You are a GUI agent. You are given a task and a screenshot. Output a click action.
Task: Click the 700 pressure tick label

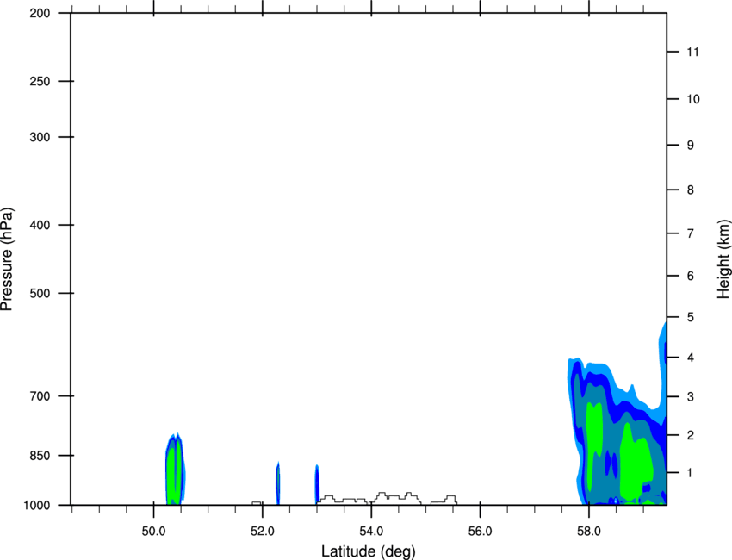click(40, 395)
